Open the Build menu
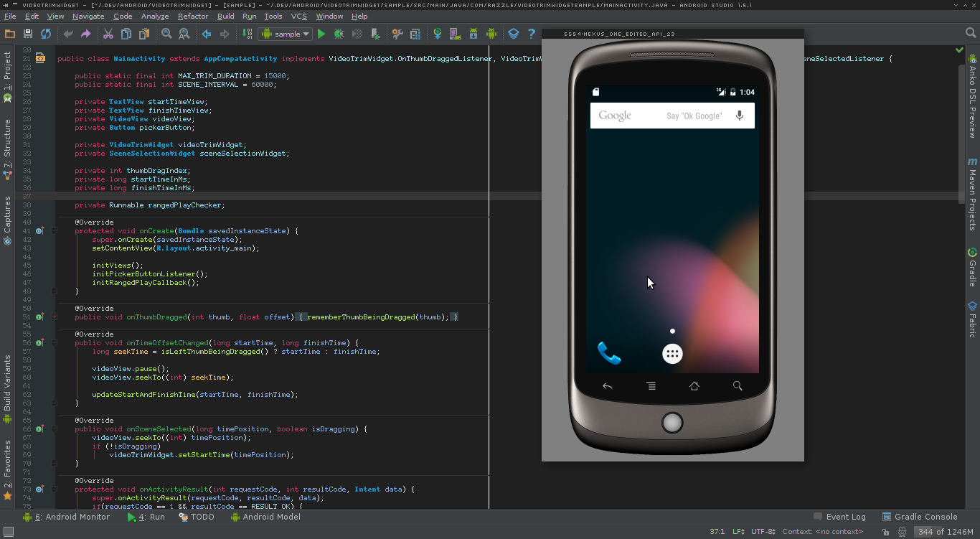Screen dimensions: 980x539 click(x=226, y=16)
